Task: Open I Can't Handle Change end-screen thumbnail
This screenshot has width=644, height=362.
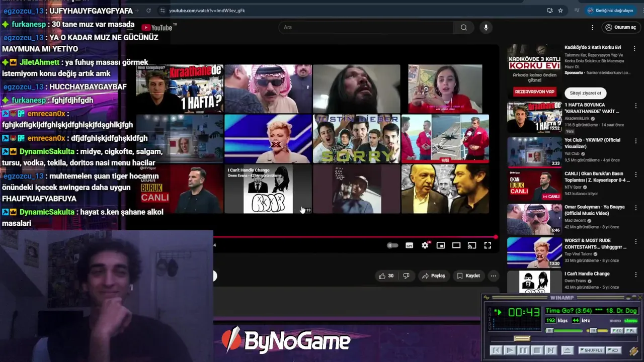Action: coord(268,189)
